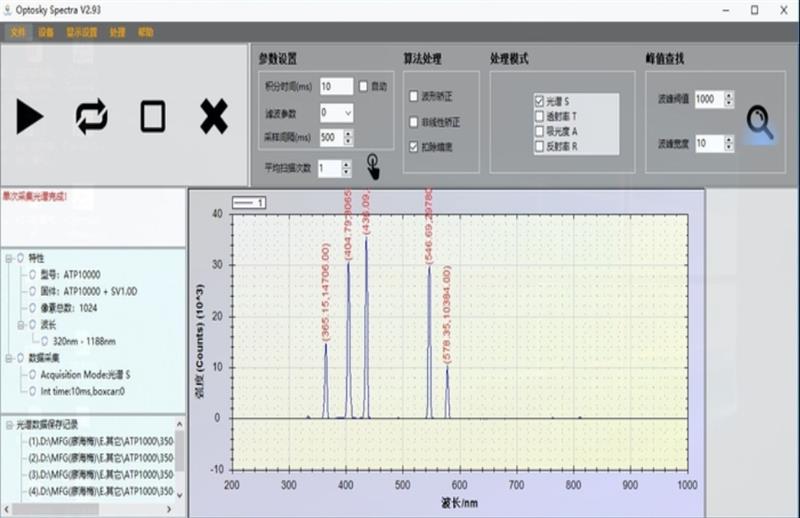800x518 pixels.
Task: Toggle the 扣除暗底 dark subtraction checkbox
Action: [x=414, y=146]
